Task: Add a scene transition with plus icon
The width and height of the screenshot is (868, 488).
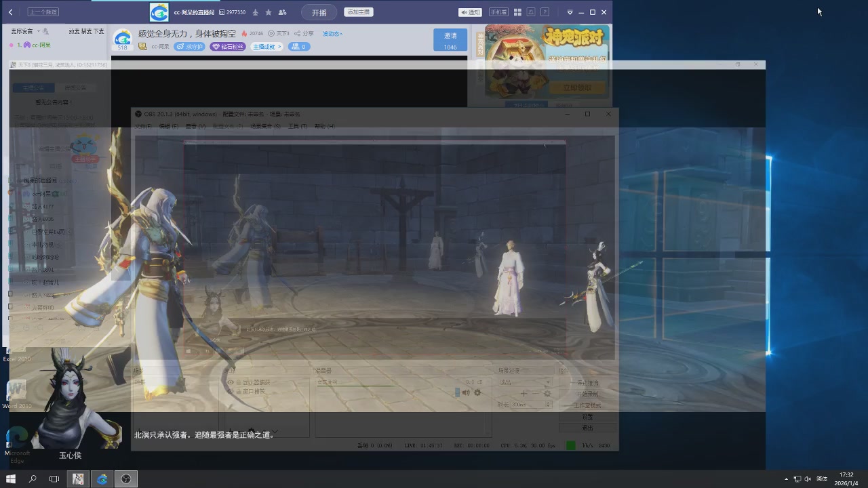Action: [x=524, y=393]
